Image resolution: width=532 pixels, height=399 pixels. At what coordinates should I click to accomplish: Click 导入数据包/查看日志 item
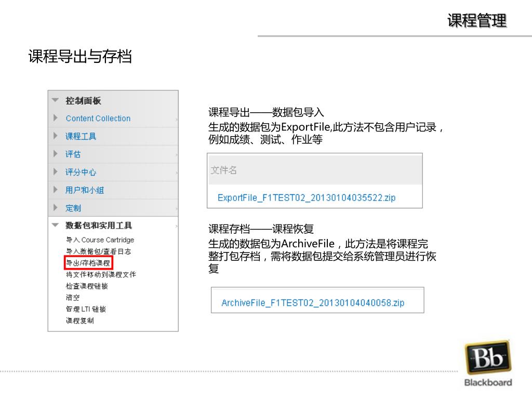(x=98, y=251)
